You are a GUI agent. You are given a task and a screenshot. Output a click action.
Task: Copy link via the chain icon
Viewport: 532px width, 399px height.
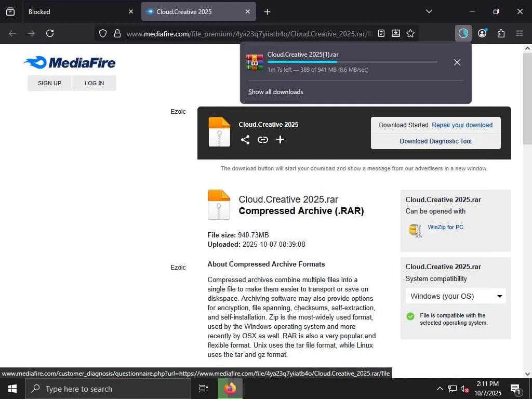pos(262,140)
